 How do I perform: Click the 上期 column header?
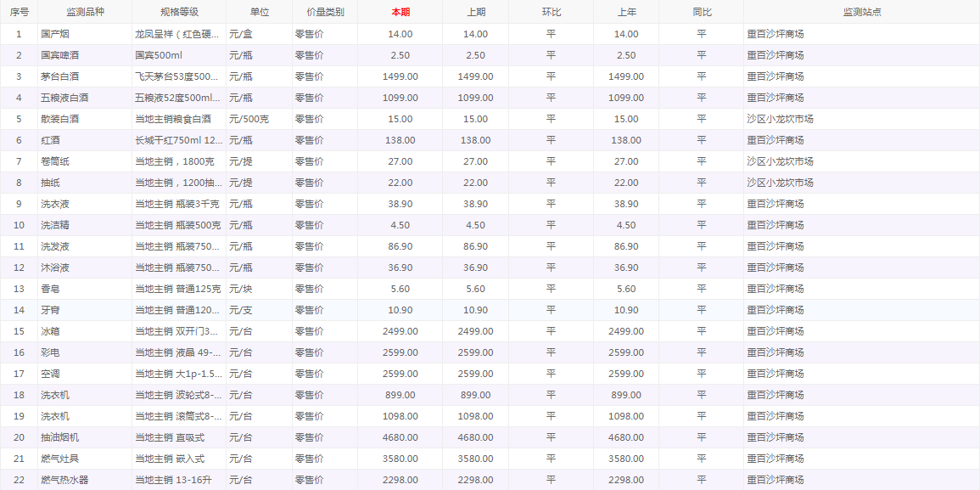click(476, 12)
